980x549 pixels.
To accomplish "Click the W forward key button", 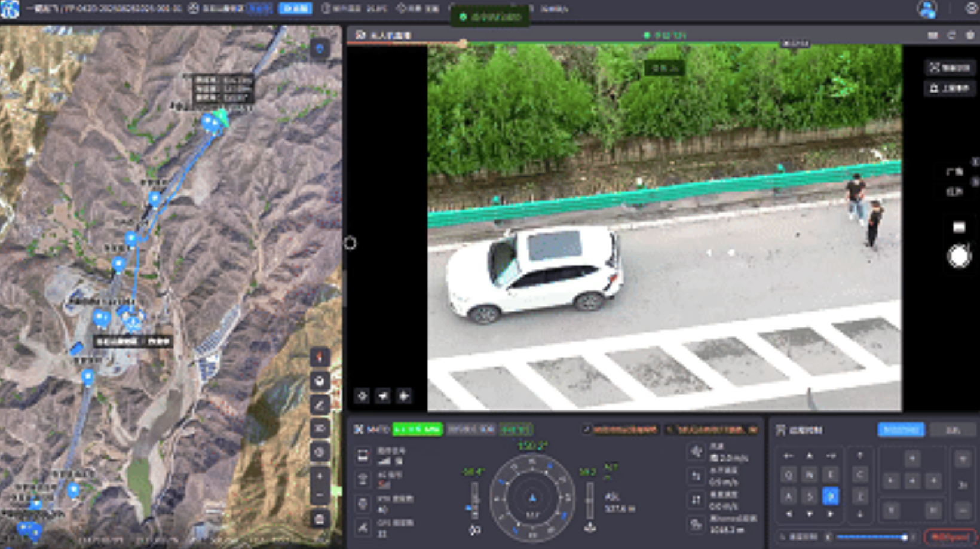I will [810, 475].
